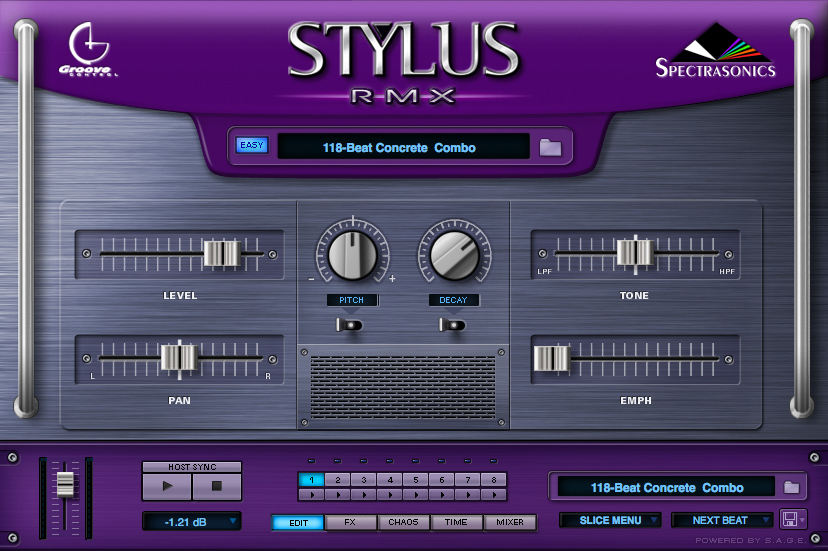Screen dimensions: 828x551
Task: Select part 7
Action: click(x=468, y=480)
